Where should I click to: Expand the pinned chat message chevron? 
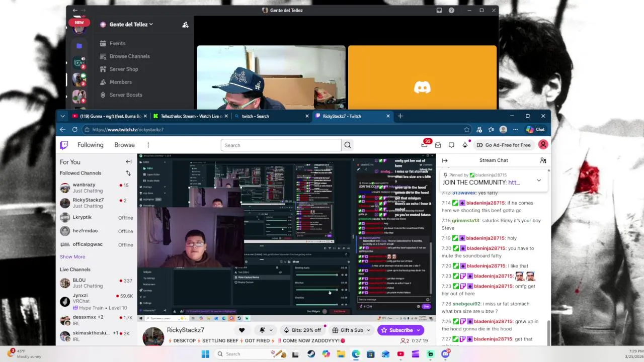click(x=538, y=180)
